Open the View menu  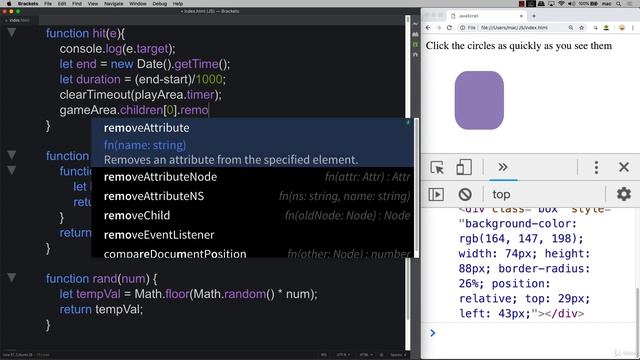93,4
